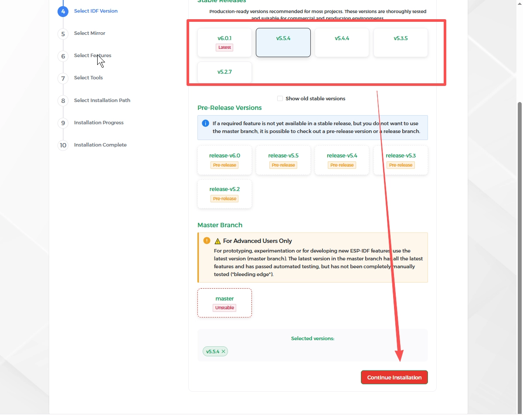Enable Show old stable versions checkbox
This screenshot has height=420, width=523.
coord(280,99)
